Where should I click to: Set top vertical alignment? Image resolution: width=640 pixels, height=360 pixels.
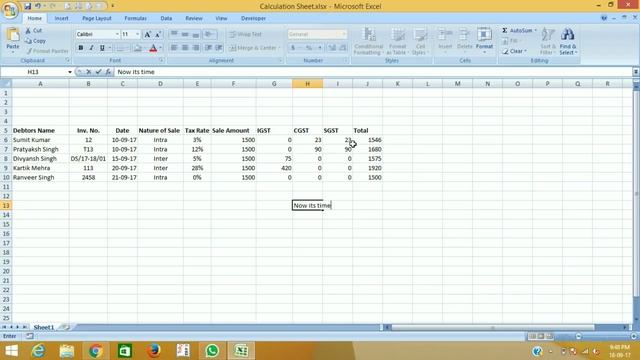(174, 34)
